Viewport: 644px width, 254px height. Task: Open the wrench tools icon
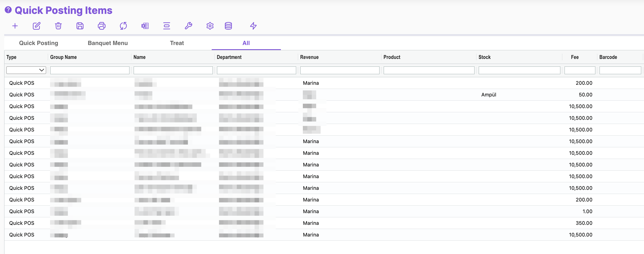(188, 26)
